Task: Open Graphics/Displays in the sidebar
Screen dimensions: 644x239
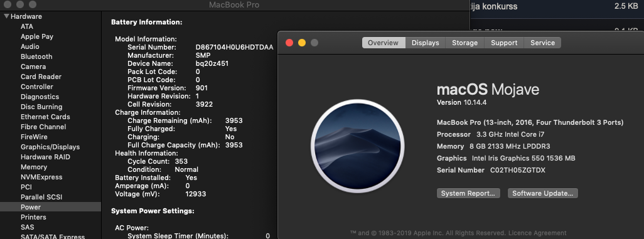Action: [50, 147]
